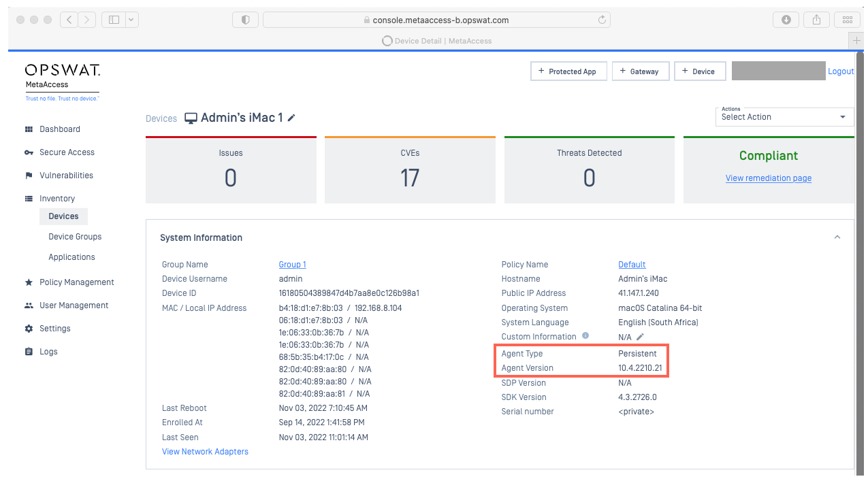Click the Compliant status text
This screenshot has width=868, height=481.
pos(769,156)
